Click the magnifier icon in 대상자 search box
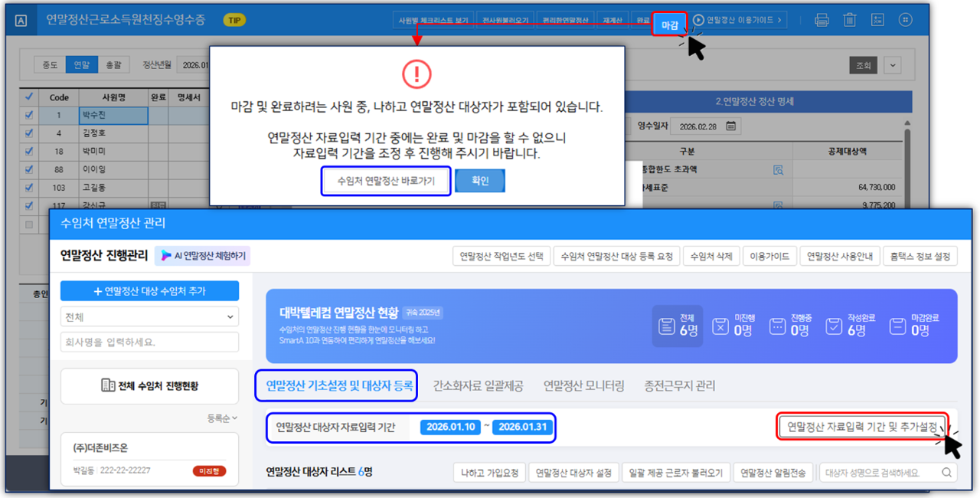 coord(947,472)
